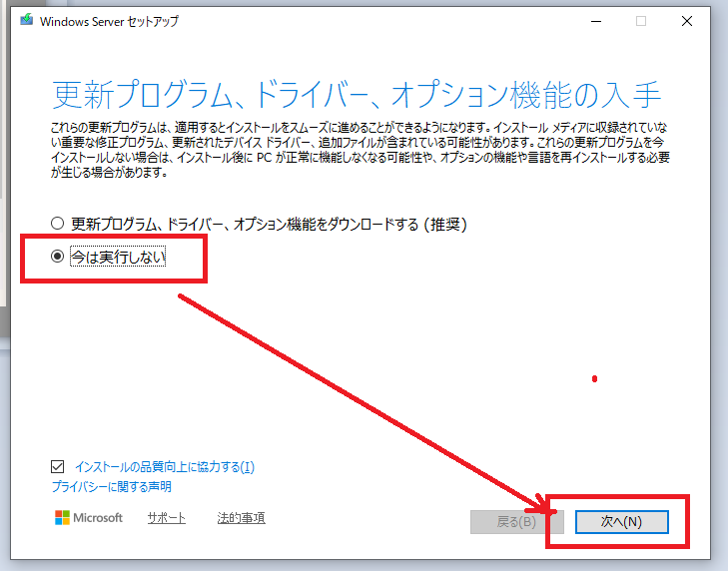Close the Windows Server Setup dialog

pyautogui.click(x=686, y=21)
